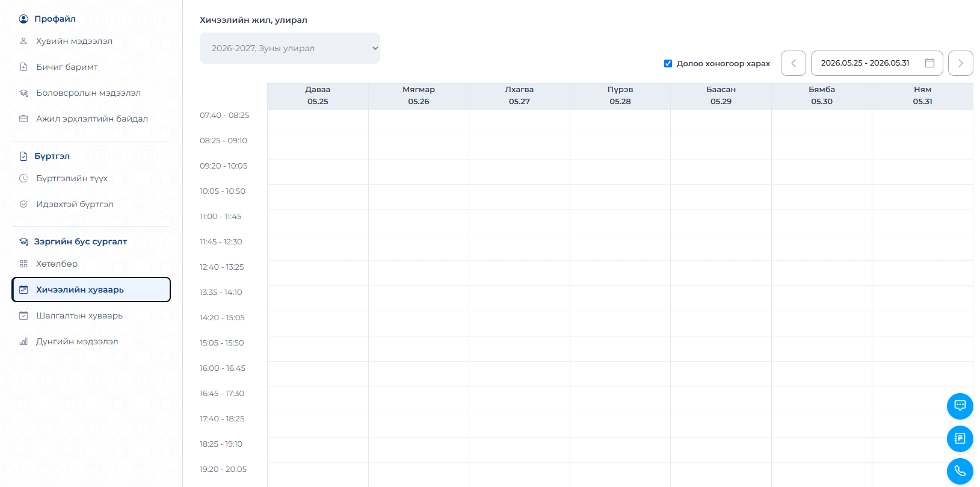Screen dimensions: 980x487
Task: Click the Идэвхтэй бүртгэл check-circle icon
Action: click(23, 204)
